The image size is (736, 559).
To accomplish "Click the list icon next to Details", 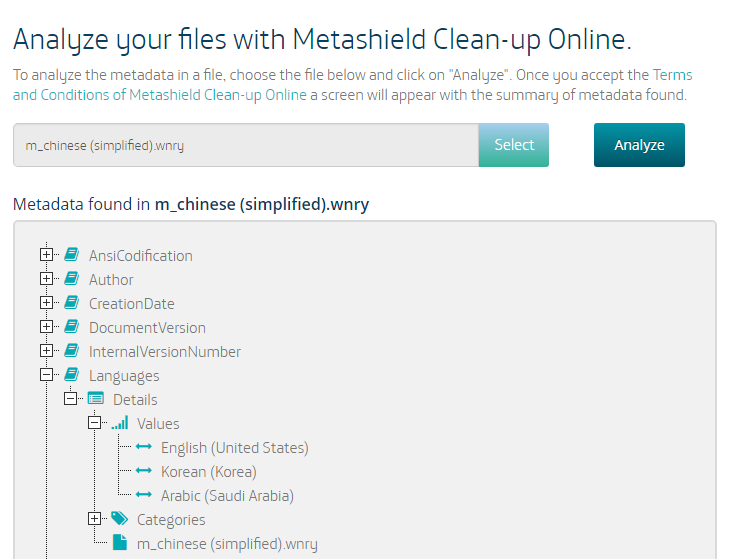I will 95,399.
